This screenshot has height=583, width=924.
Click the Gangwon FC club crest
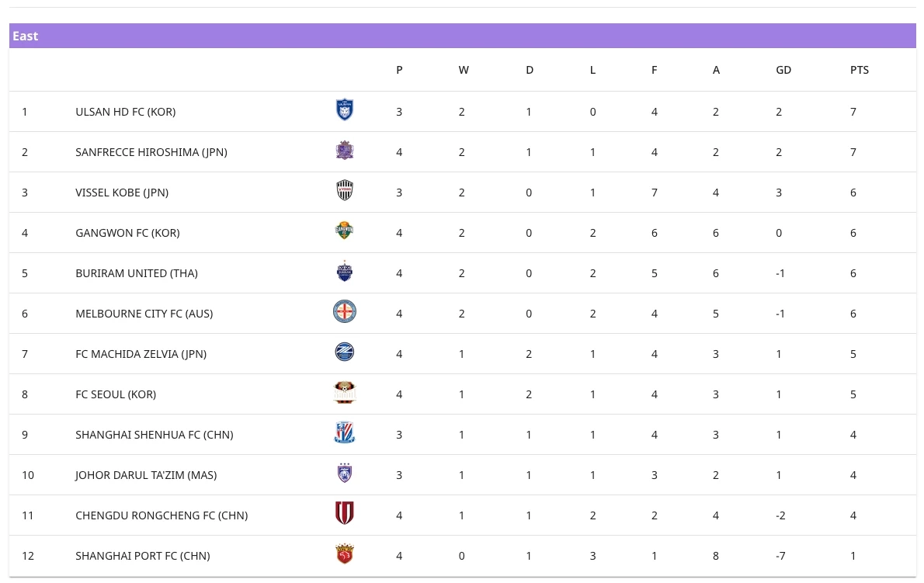click(x=344, y=231)
